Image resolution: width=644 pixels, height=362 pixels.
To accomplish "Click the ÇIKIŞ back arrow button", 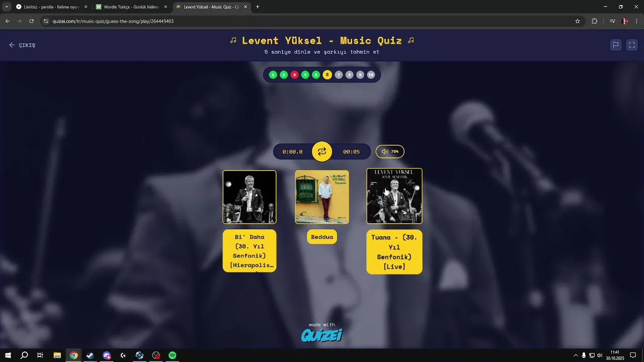I will [x=22, y=45].
